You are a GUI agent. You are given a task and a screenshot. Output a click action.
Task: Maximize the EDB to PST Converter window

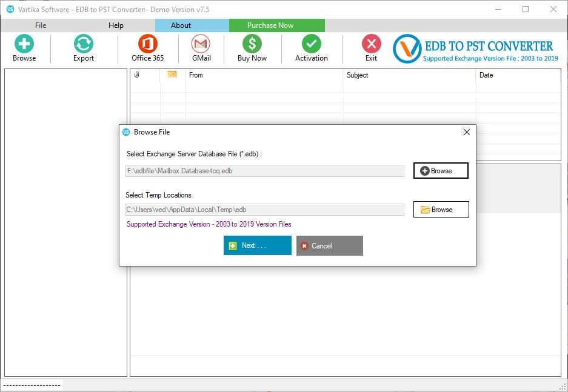click(x=526, y=10)
